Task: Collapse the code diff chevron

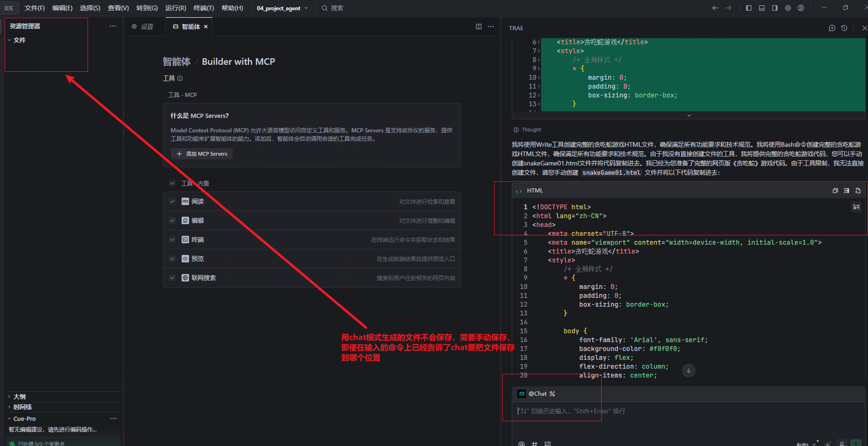Action: pyautogui.click(x=689, y=115)
